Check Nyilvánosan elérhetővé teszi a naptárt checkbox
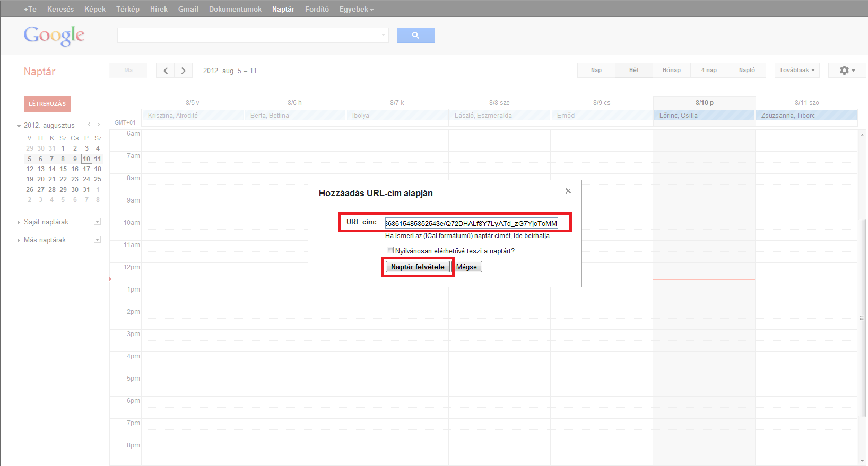Viewport: 868px width, 466px height. (390, 250)
